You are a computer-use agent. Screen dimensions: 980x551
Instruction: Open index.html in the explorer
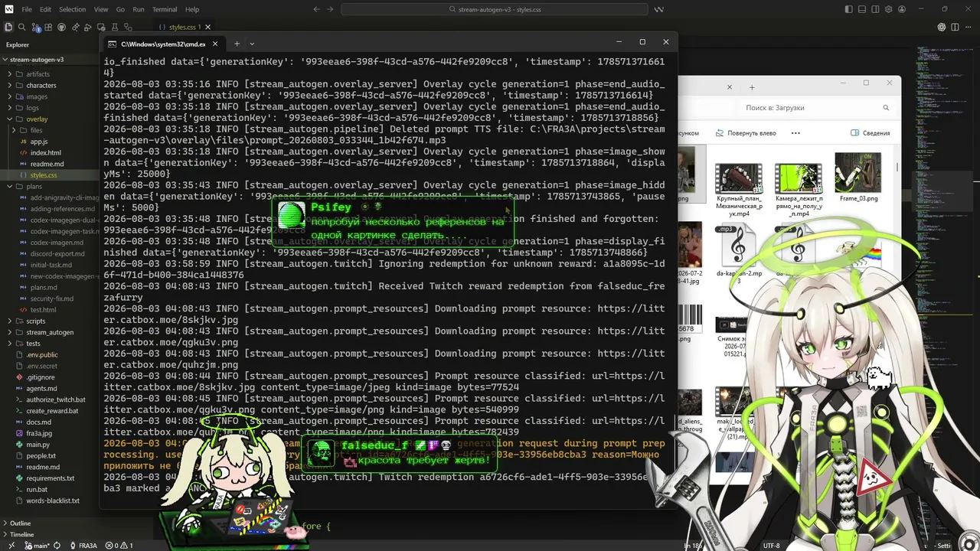pyautogui.click(x=50, y=153)
